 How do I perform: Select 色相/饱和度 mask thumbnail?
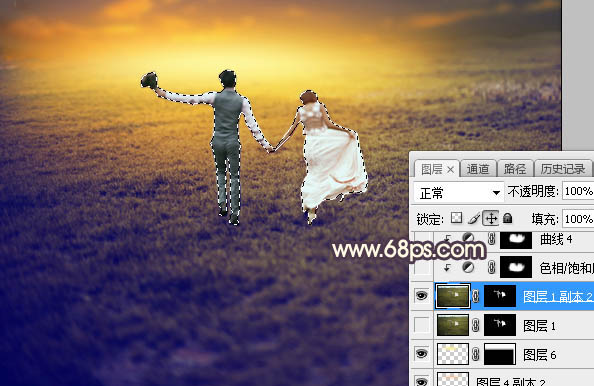pyautogui.click(x=516, y=267)
